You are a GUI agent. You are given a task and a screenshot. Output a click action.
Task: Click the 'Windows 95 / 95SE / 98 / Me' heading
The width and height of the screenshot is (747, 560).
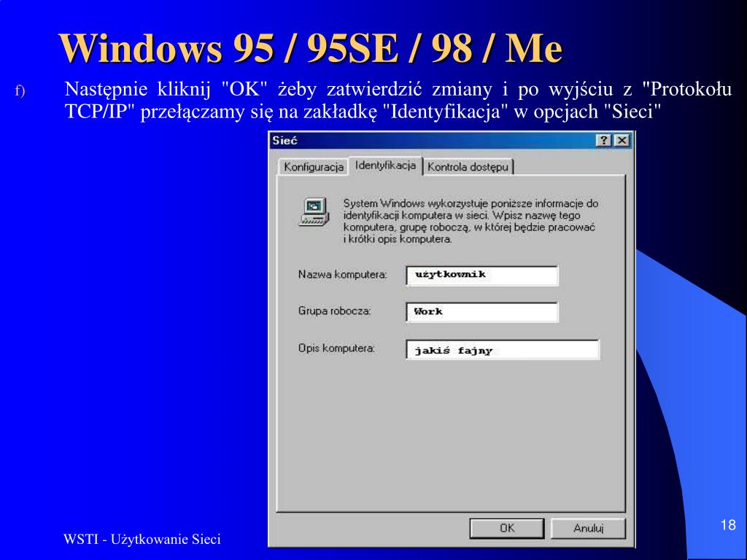(310, 48)
